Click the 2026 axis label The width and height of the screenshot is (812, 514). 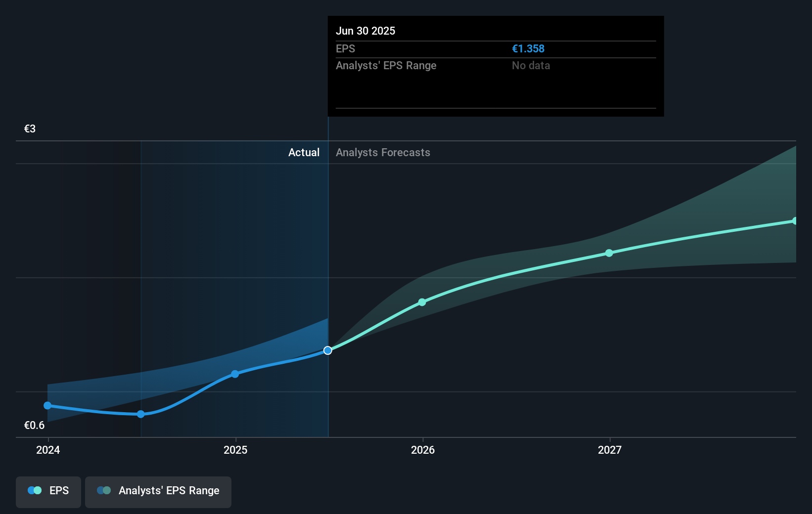422,450
